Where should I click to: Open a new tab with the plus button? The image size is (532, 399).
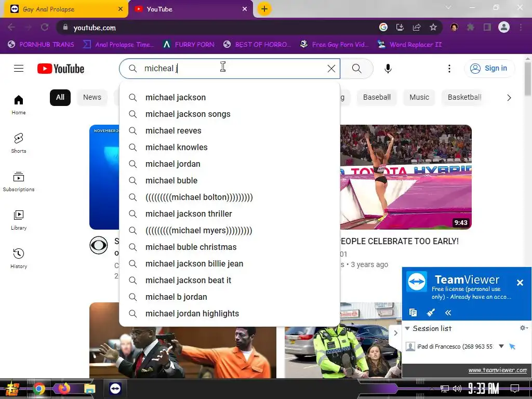point(264,9)
